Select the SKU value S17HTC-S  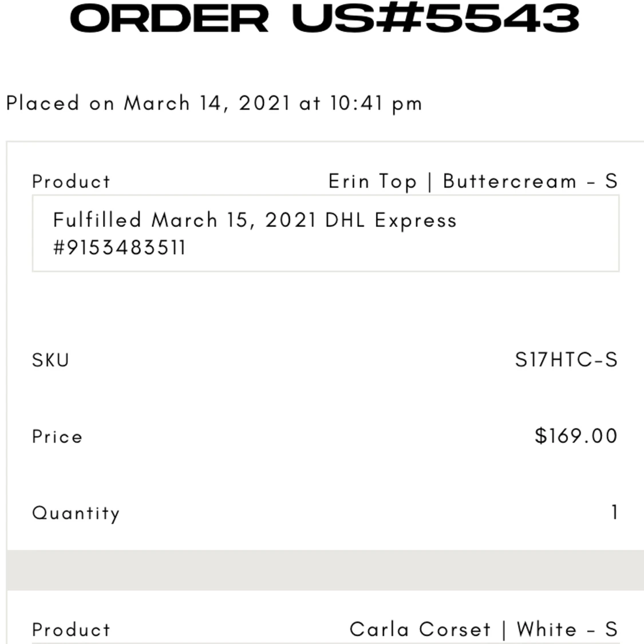coord(566,360)
